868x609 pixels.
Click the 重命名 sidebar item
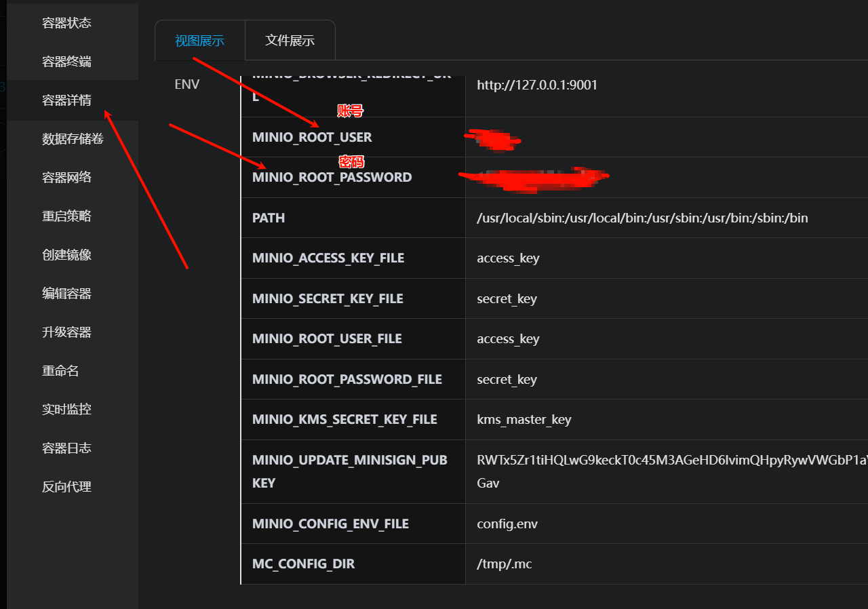pos(60,371)
